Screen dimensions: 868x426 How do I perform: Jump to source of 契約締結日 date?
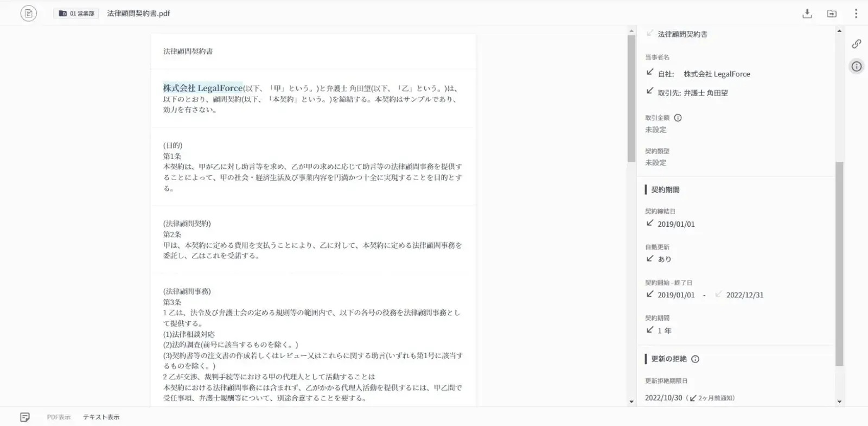[650, 223]
